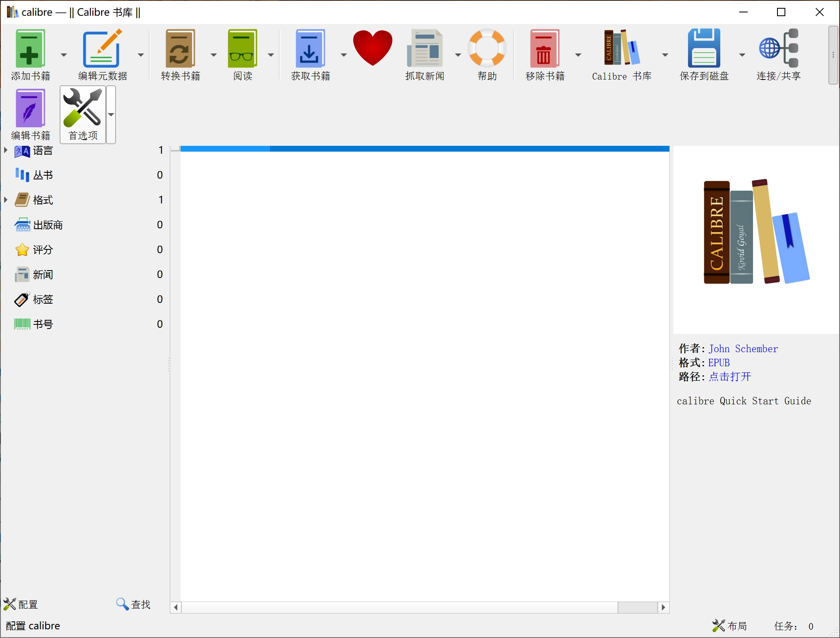Open dropdown arrow next to 阅读

click(271, 55)
